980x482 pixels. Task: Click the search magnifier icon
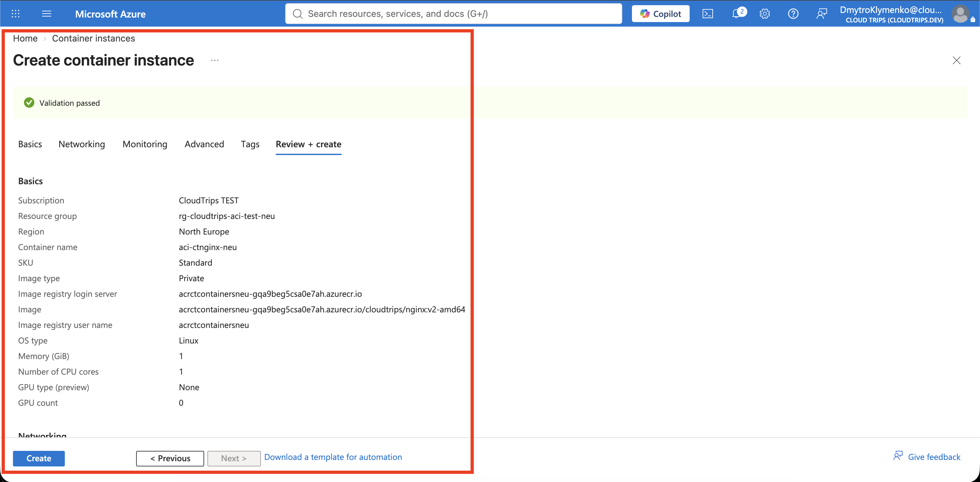[x=297, y=14]
